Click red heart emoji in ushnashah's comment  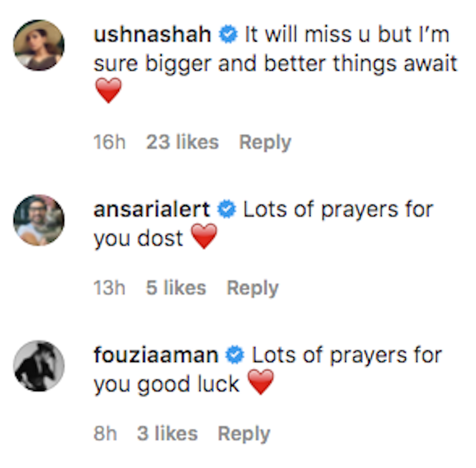coord(108,91)
